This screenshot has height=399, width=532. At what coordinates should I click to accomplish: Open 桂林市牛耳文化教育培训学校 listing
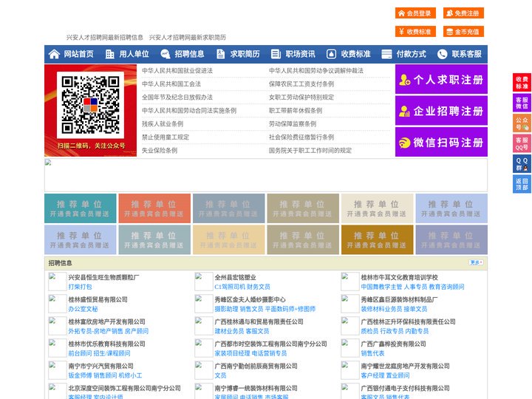click(x=399, y=277)
